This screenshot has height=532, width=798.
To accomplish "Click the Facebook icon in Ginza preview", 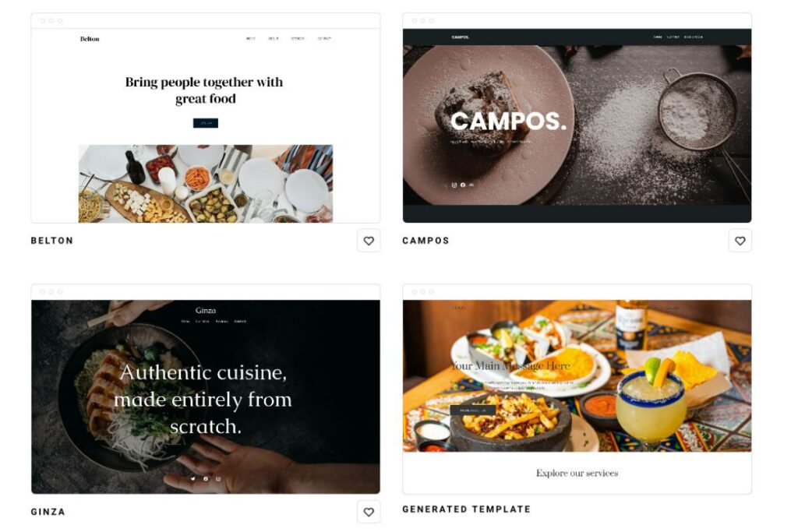I will point(206,478).
